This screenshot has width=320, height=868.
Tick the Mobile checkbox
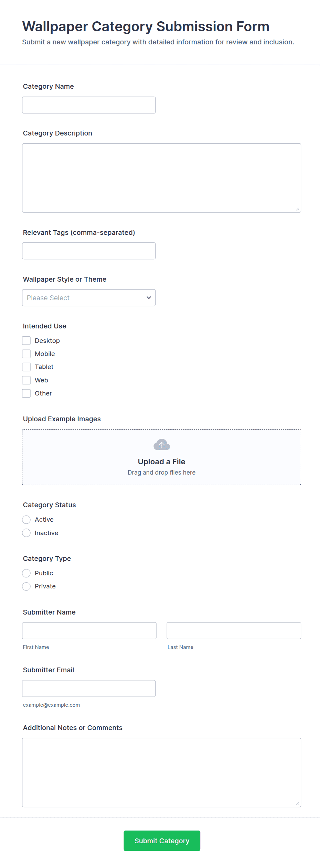(26, 354)
